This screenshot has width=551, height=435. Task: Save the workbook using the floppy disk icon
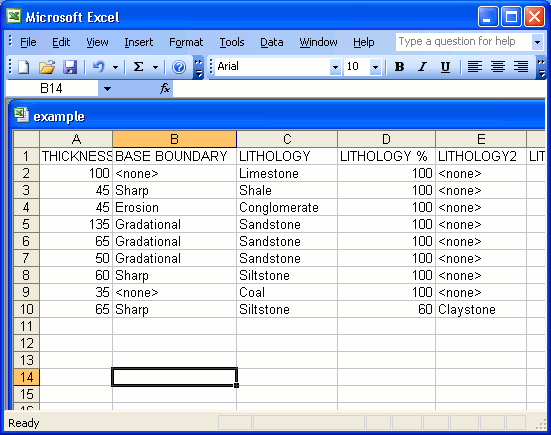pyautogui.click(x=70, y=67)
